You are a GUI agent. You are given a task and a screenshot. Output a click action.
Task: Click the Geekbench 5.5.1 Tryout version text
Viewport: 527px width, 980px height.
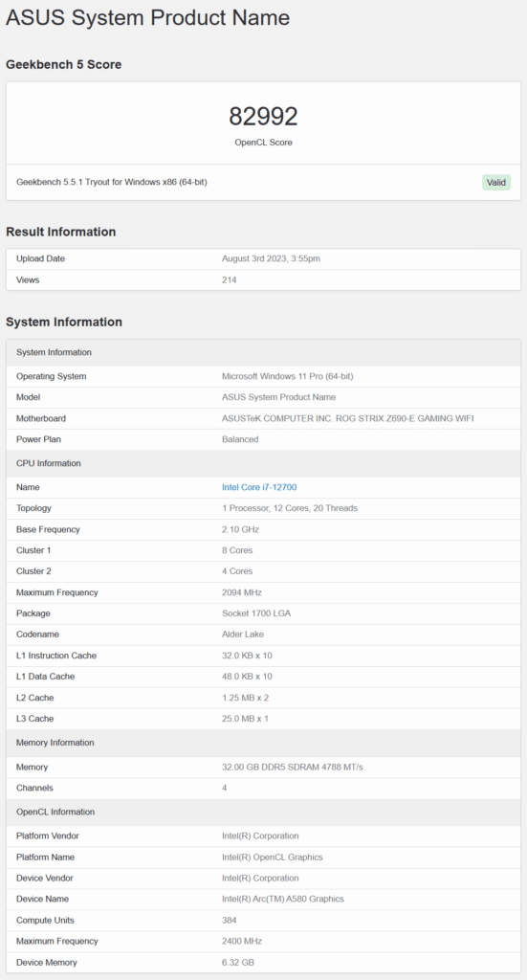(112, 183)
